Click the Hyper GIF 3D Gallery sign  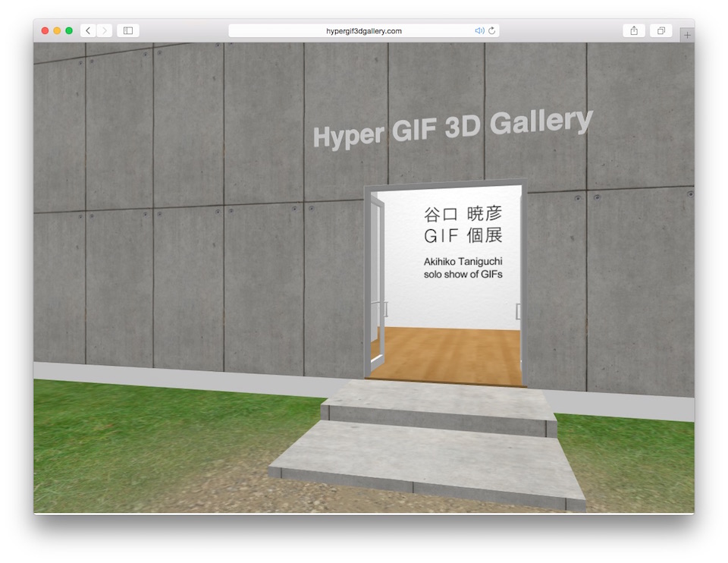pyautogui.click(x=452, y=127)
